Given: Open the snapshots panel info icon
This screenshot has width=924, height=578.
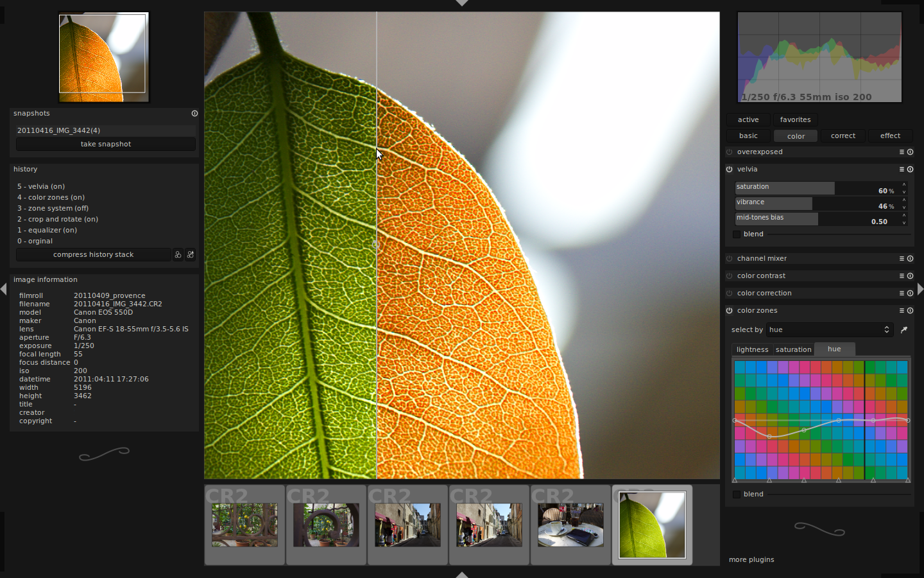Looking at the screenshot, I should [x=194, y=114].
